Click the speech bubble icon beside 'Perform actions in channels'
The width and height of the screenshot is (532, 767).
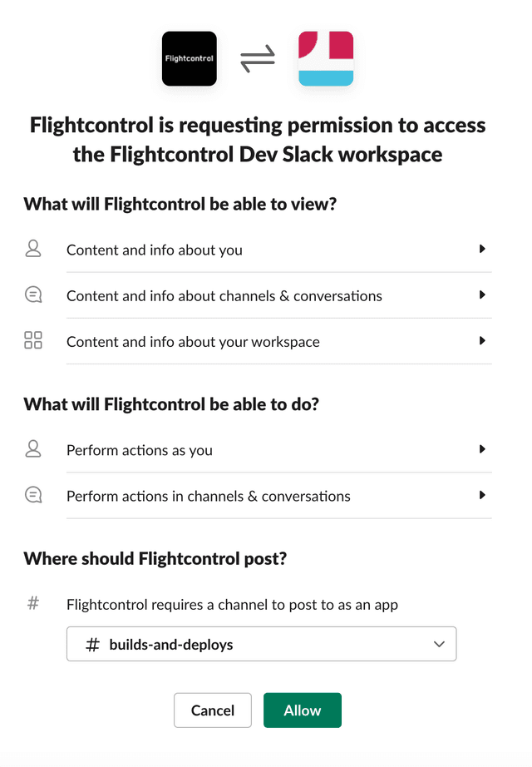[33, 494]
